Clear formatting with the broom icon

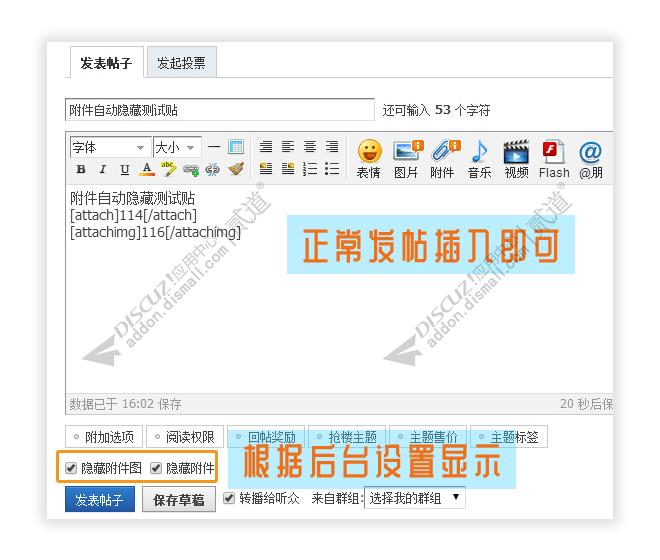tap(236, 169)
